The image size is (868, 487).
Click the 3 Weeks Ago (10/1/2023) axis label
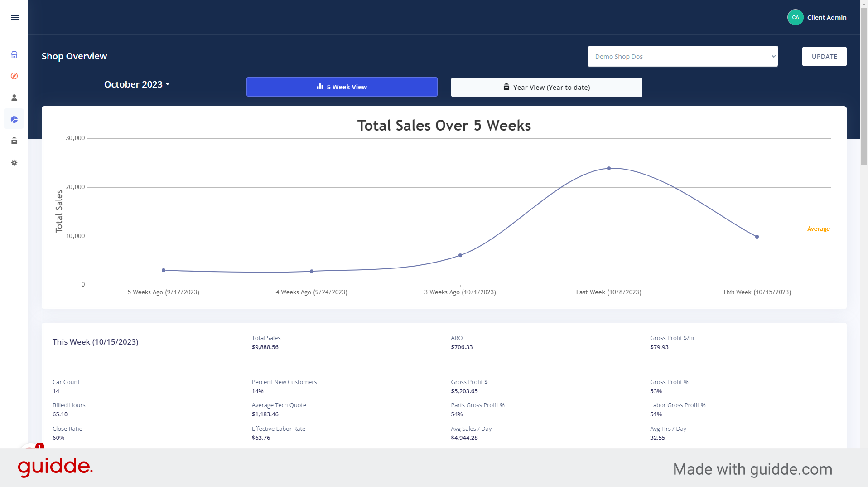tap(460, 292)
